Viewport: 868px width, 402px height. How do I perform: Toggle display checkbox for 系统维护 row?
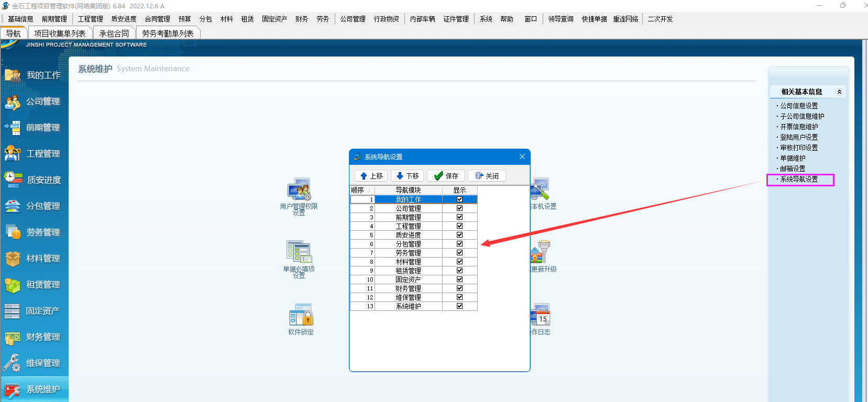[x=459, y=306]
